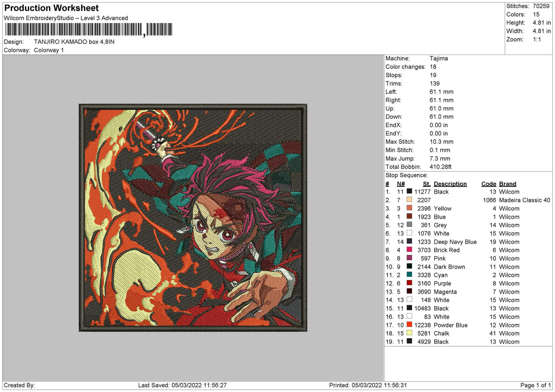Click the Stops value 19
This screenshot has height=392, width=555.
click(x=433, y=75)
